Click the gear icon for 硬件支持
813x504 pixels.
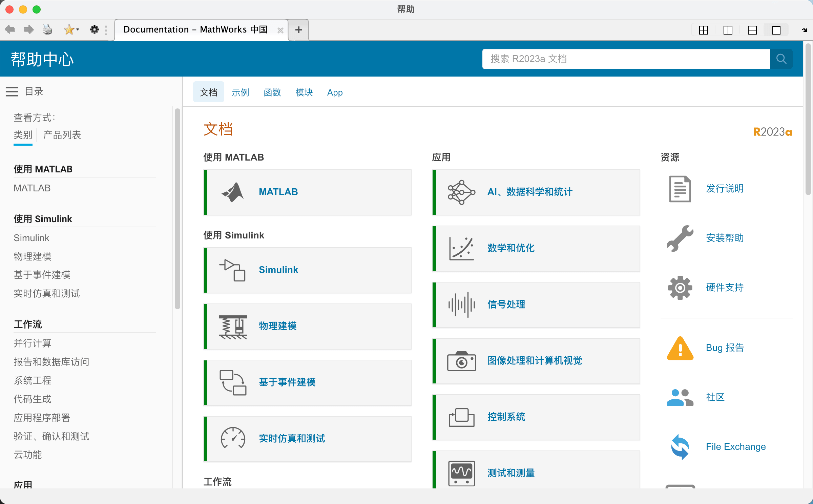tap(680, 288)
